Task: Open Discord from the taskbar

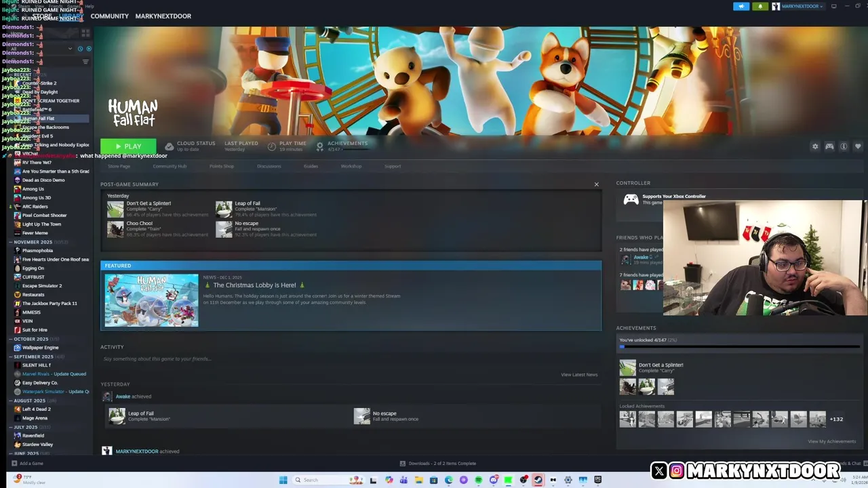Action: pos(494,480)
